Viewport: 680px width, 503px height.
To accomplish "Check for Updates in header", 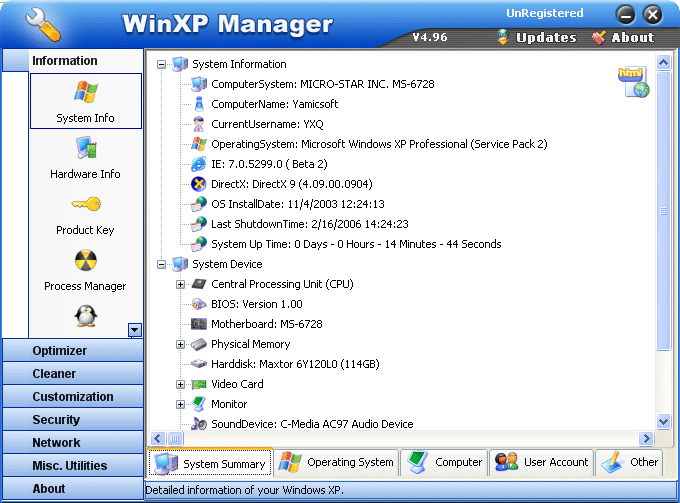I will tap(537, 38).
